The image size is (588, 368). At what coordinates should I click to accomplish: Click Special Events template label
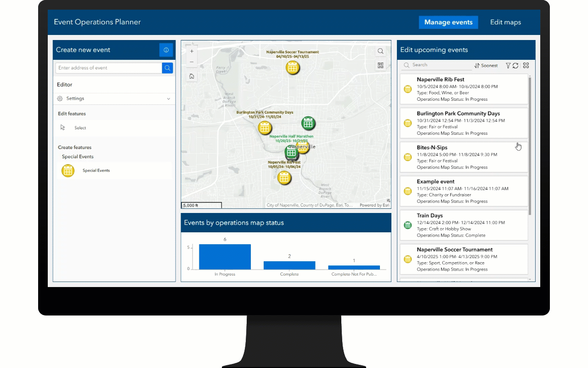coord(96,171)
